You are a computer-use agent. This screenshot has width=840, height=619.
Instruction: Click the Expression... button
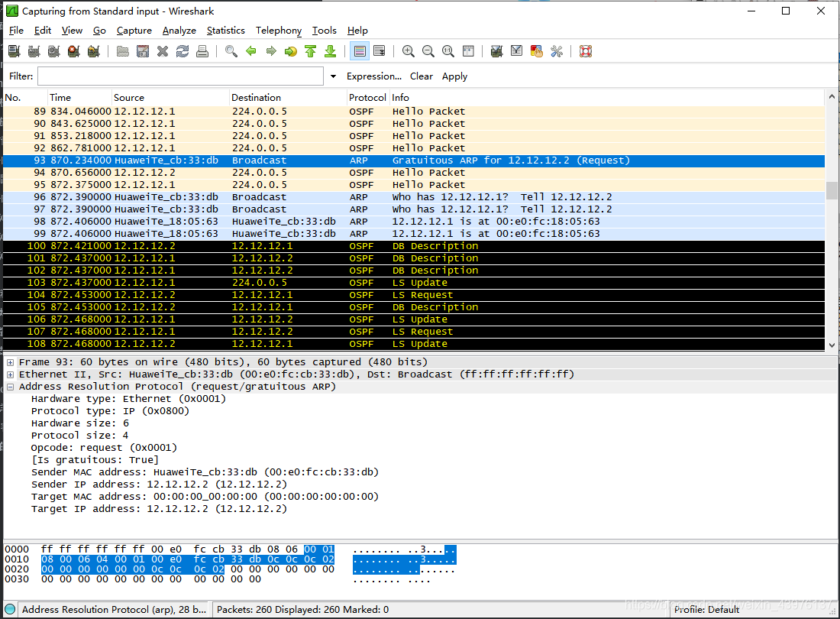tap(374, 76)
